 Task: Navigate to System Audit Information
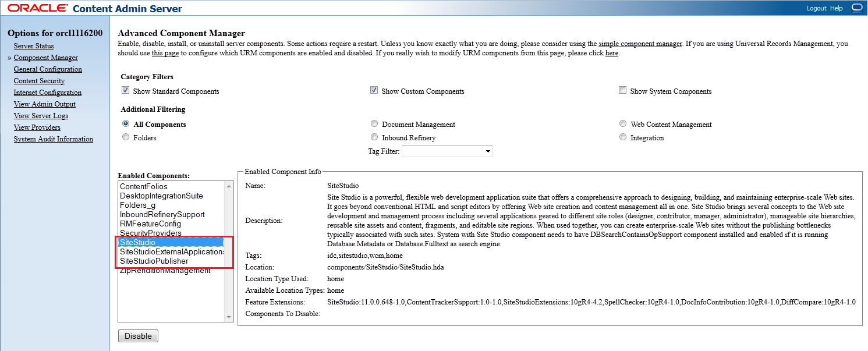[53, 139]
